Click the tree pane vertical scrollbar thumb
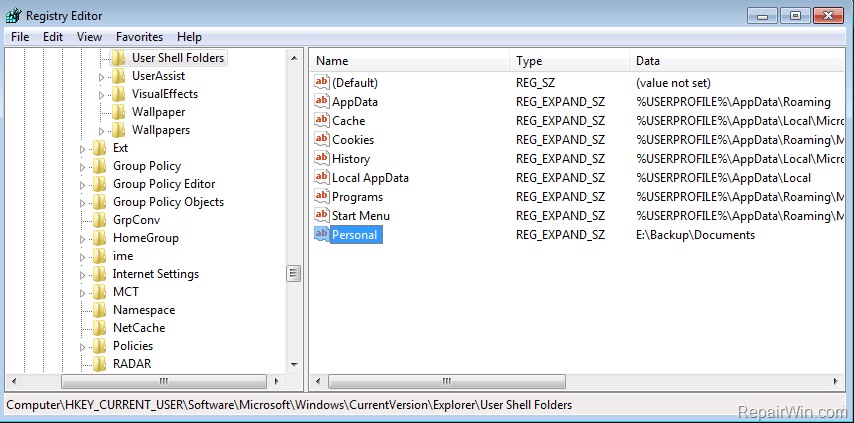The height and width of the screenshot is (423, 854). (x=293, y=273)
